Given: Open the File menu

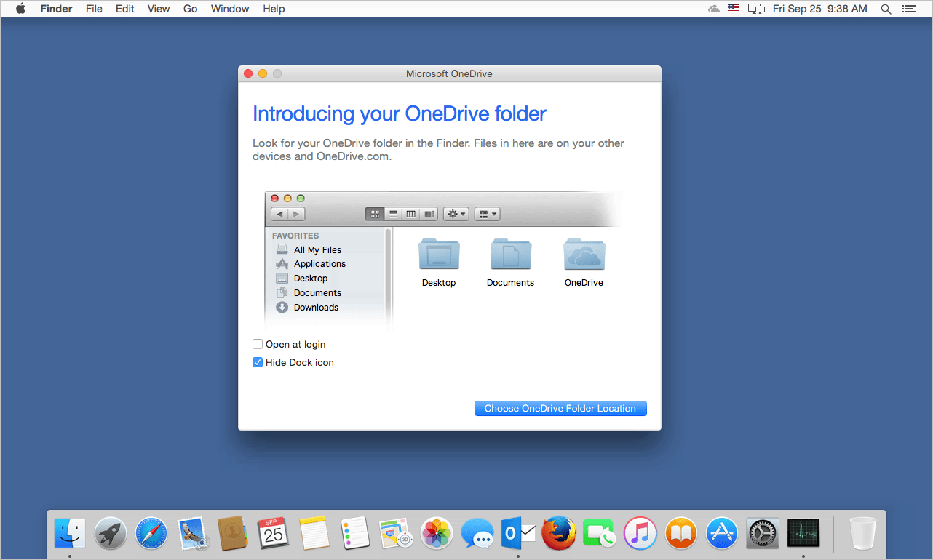Looking at the screenshot, I should pos(94,9).
